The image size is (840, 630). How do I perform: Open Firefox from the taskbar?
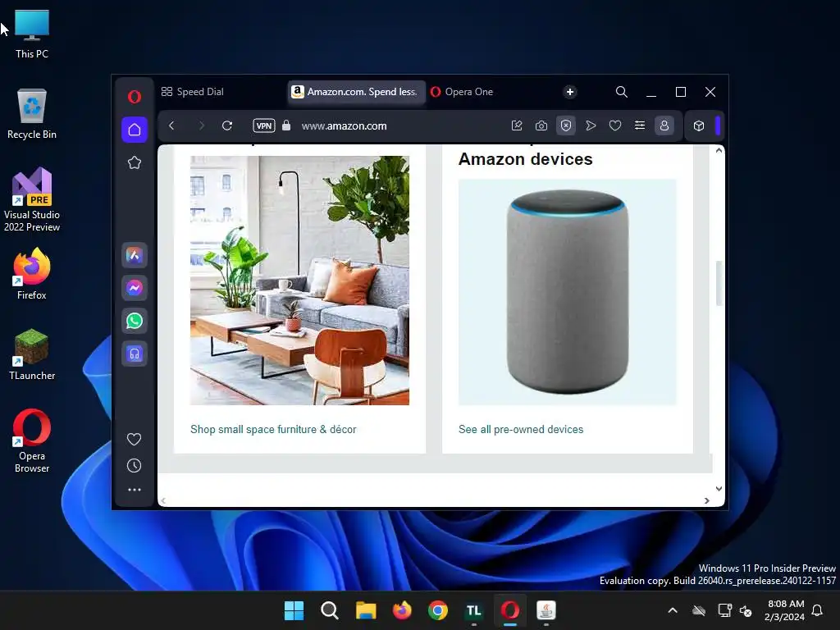coord(402,610)
